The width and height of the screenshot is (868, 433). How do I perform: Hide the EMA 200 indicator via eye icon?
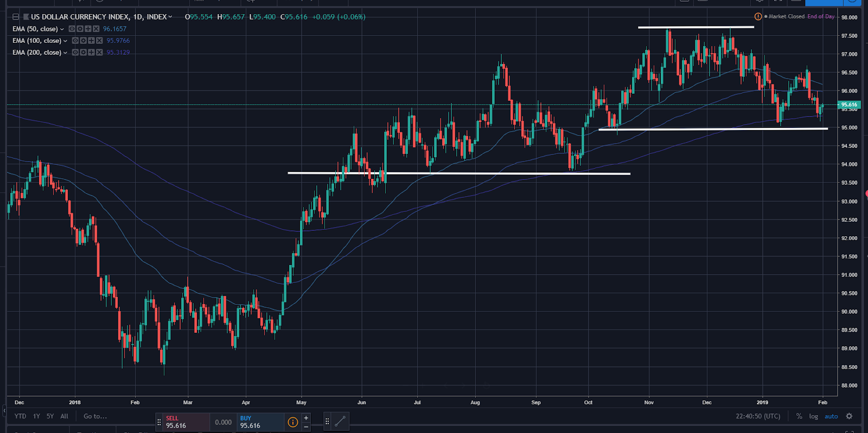click(x=75, y=53)
